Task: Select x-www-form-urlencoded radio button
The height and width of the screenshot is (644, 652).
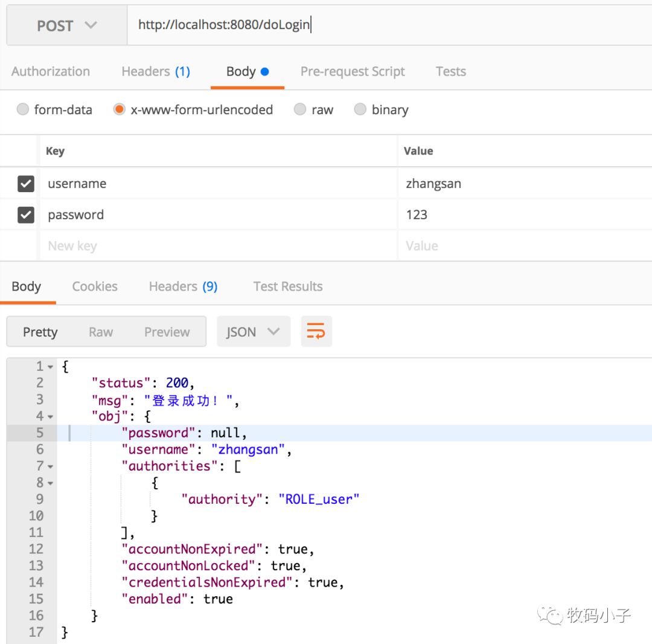Action: click(x=120, y=109)
